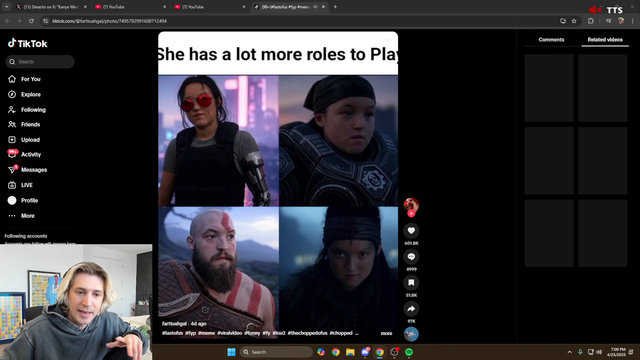Save the post with bookmark icon

[411, 282]
